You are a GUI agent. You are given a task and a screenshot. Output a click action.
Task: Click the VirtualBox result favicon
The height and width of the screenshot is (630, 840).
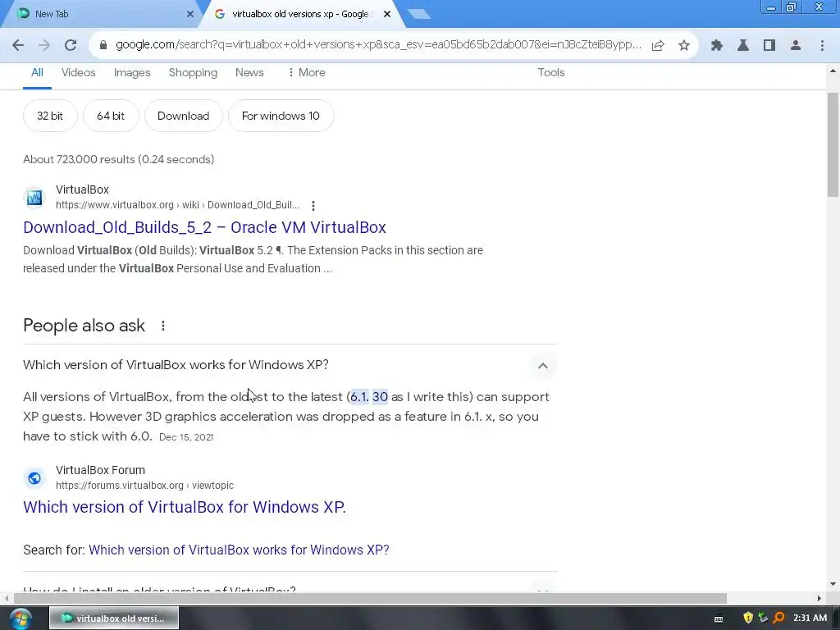(34, 198)
